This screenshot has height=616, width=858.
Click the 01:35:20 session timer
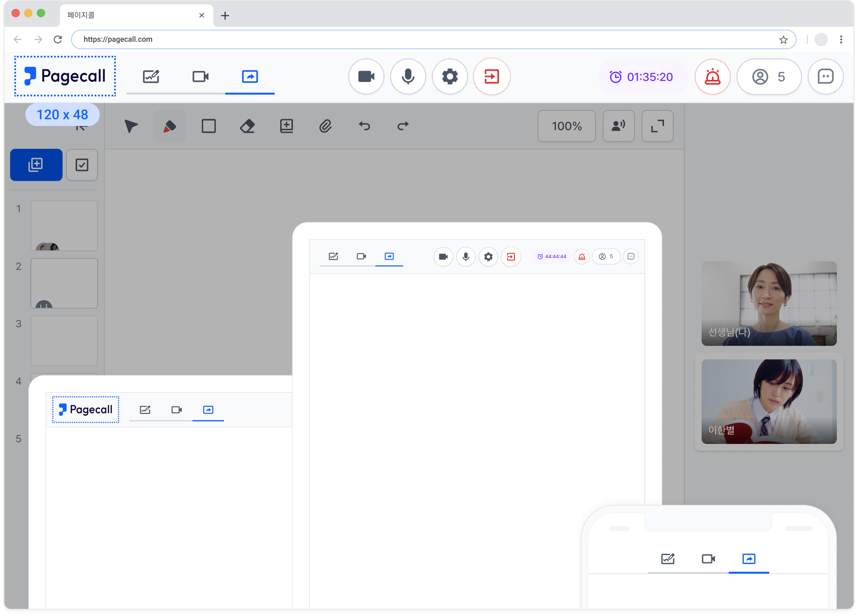pos(642,77)
